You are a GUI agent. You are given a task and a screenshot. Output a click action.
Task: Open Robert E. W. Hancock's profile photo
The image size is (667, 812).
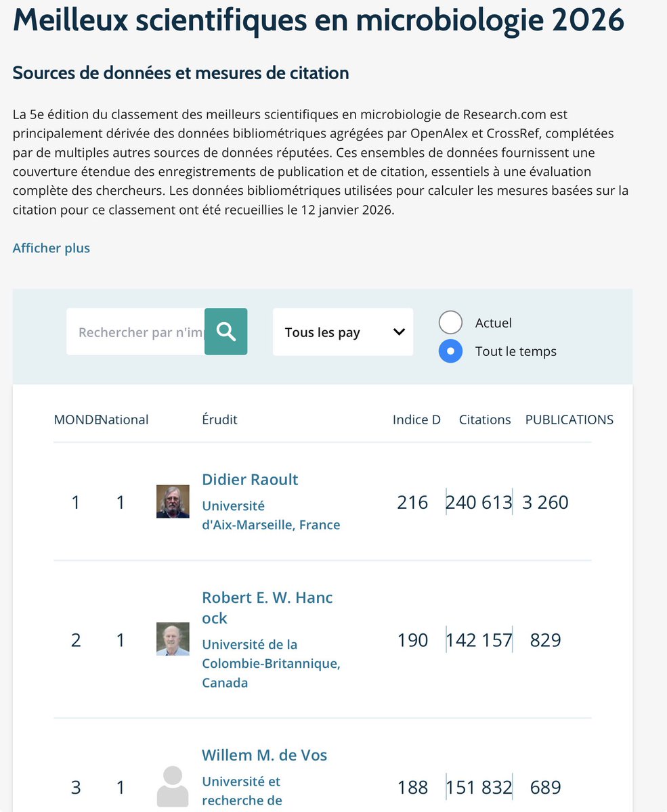point(173,639)
